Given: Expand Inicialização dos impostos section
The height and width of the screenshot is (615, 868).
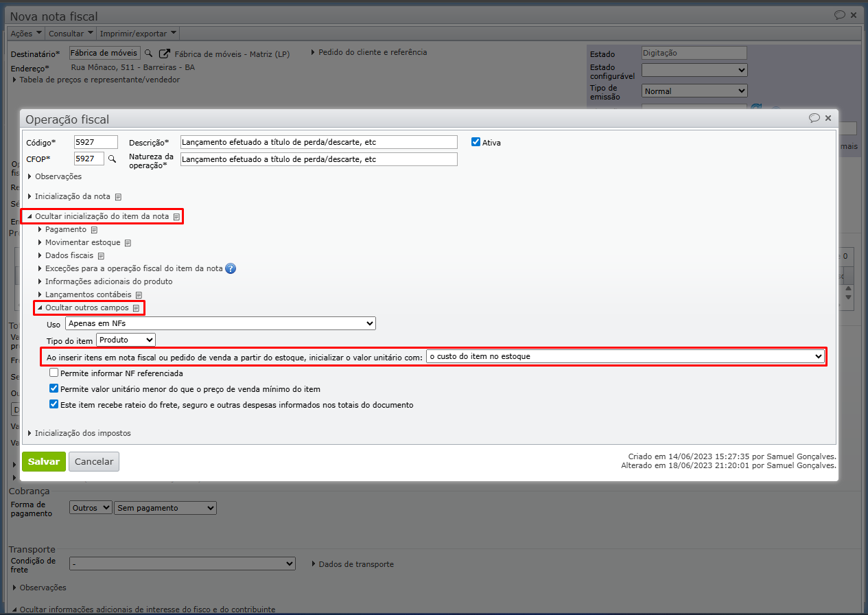Looking at the screenshot, I should click(x=79, y=434).
